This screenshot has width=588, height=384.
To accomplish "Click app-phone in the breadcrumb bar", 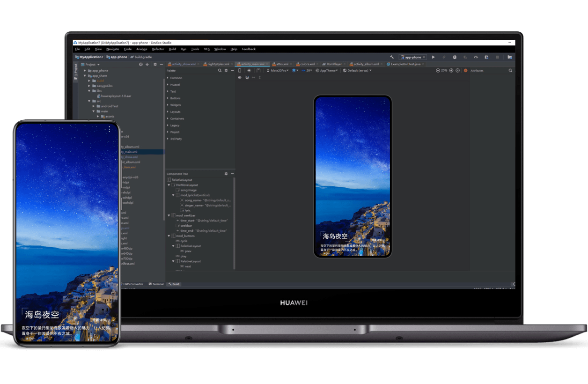I will (118, 57).
